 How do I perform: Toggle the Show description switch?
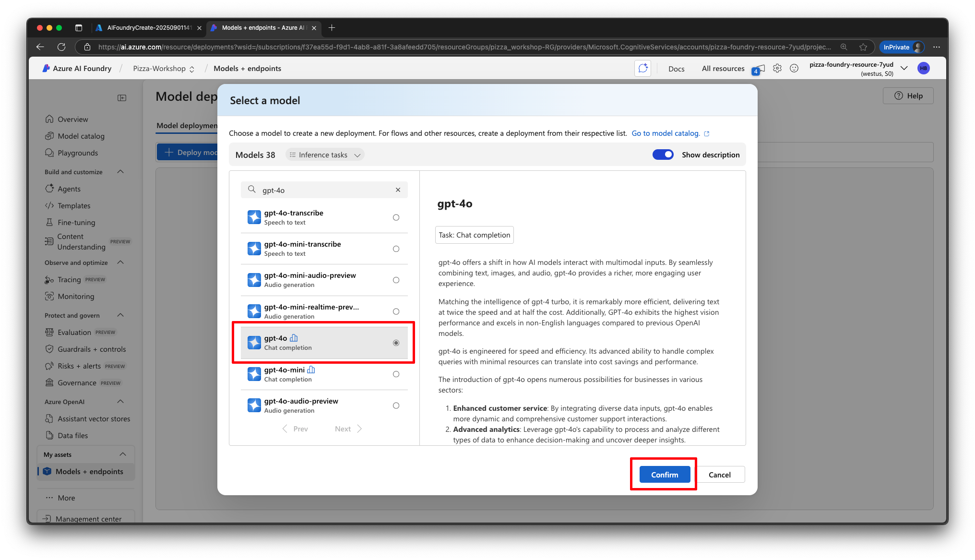pyautogui.click(x=663, y=155)
